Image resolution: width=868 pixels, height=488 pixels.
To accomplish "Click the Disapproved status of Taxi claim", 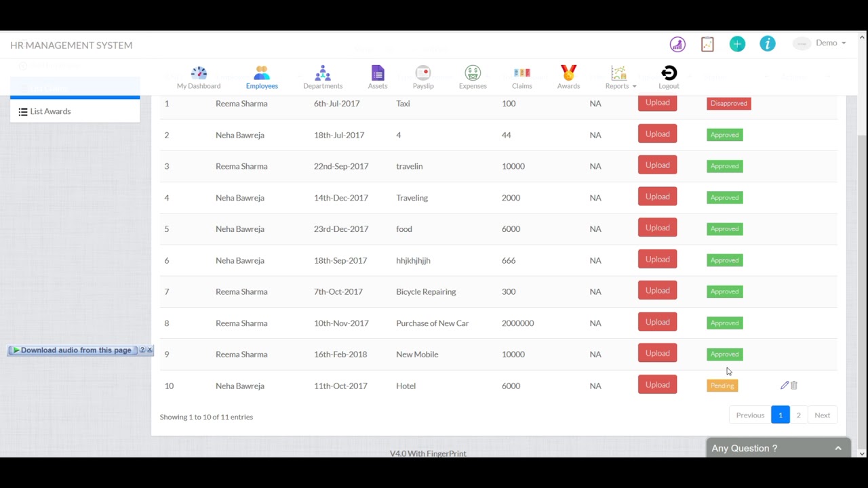I will 729,104.
